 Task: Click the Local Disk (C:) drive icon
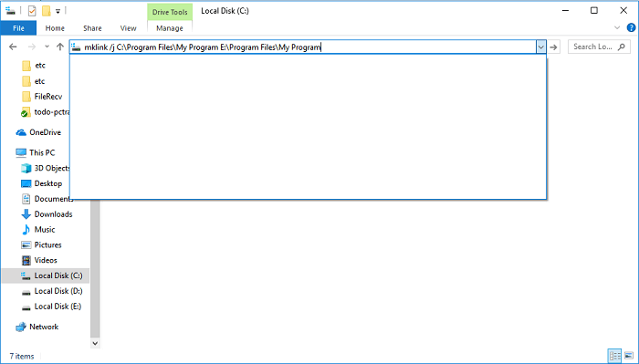tap(26, 276)
